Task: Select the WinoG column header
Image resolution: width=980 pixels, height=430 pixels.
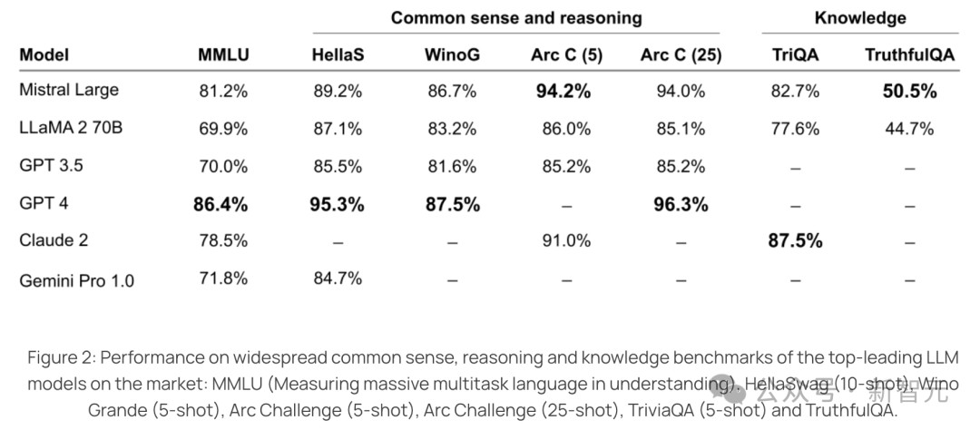Action: point(452,54)
